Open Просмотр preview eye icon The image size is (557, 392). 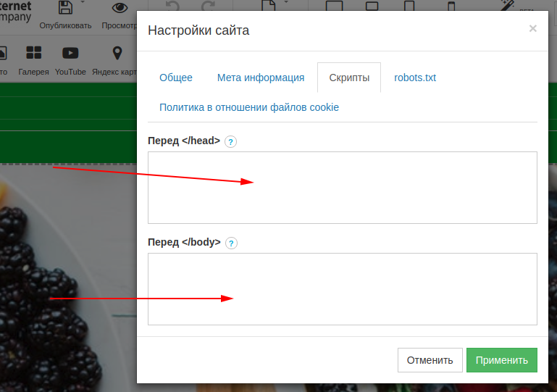[x=120, y=9]
